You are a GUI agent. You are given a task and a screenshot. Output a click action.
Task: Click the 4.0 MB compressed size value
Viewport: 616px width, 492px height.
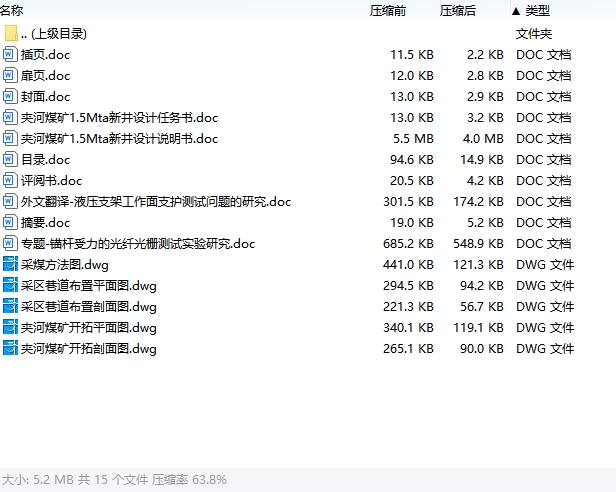483,139
